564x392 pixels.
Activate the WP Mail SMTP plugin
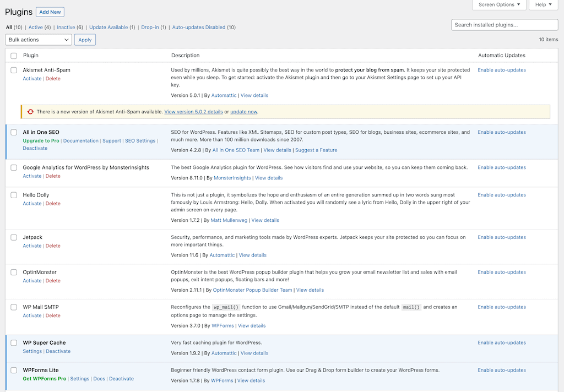32,316
